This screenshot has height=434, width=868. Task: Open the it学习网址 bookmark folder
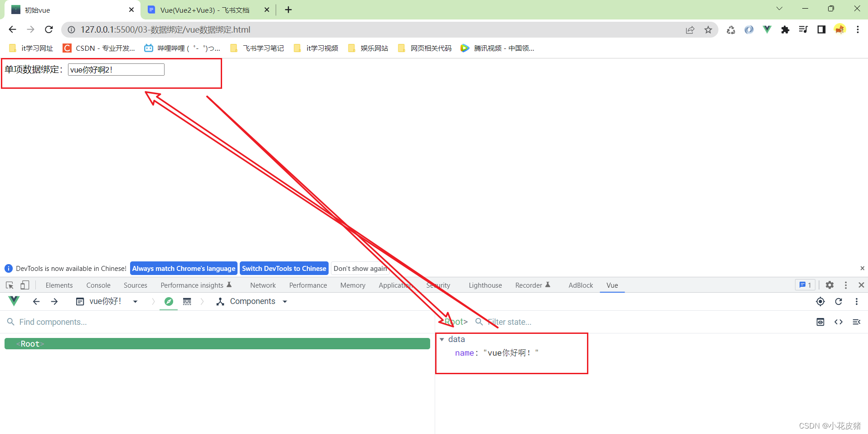[x=31, y=48]
